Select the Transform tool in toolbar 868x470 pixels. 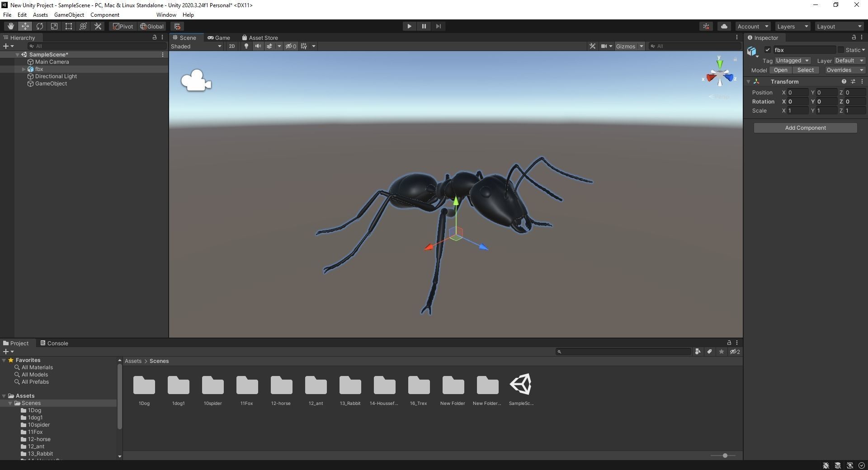83,26
